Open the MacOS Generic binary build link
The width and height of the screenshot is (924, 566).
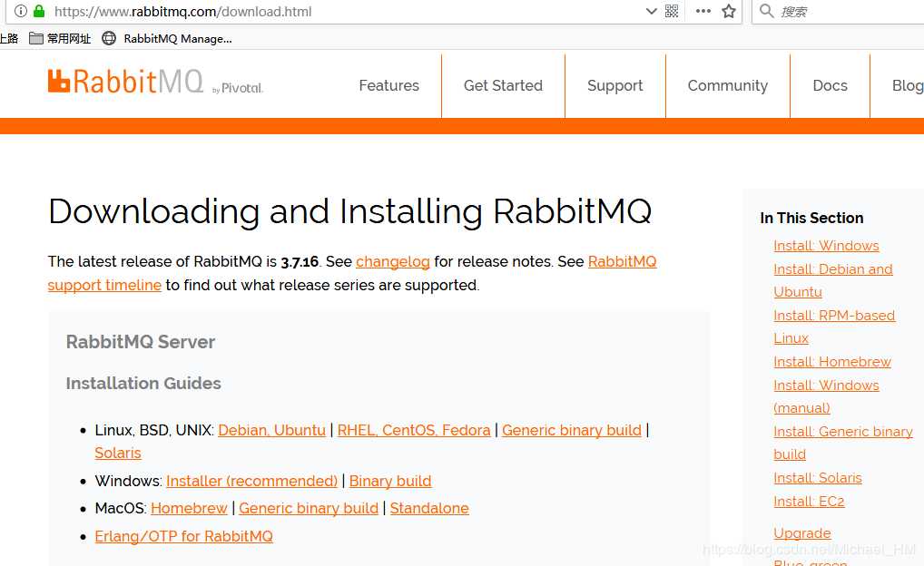coord(309,508)
